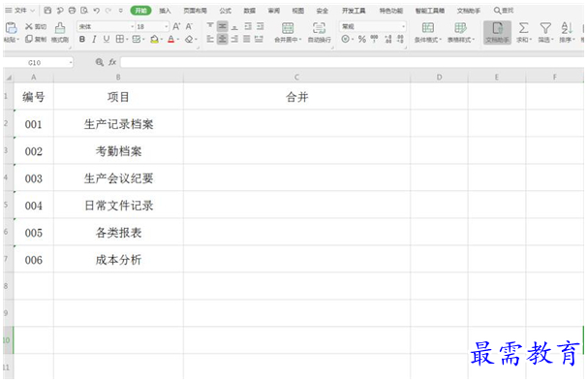Click the percent style icon
The image size is (588, 384).
(362, 39)
